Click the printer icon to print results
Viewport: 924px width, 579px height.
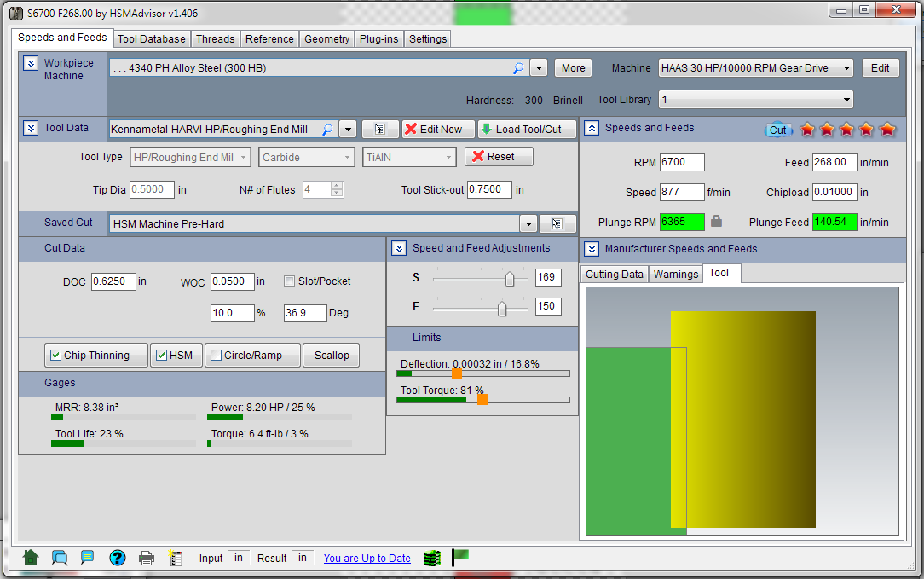tap(146, 558)
